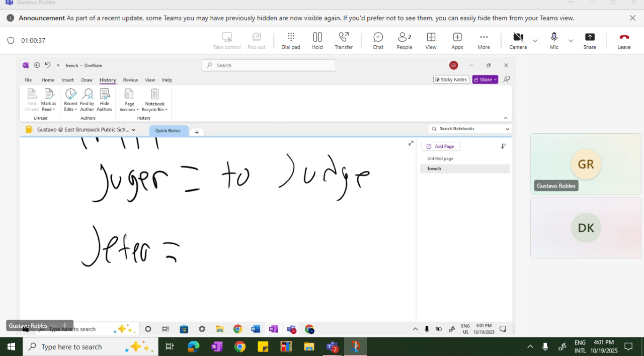Image resolution: width=644 pixels, height=356 pixels.
Task: Click the Teams icon in Windows taskbar
Action: [x=332, y=347]
